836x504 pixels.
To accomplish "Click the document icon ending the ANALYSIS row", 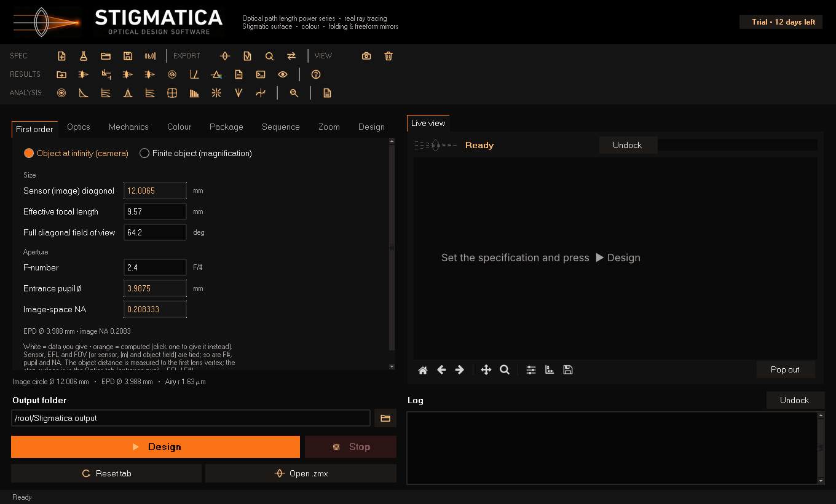I will (327, 93).
